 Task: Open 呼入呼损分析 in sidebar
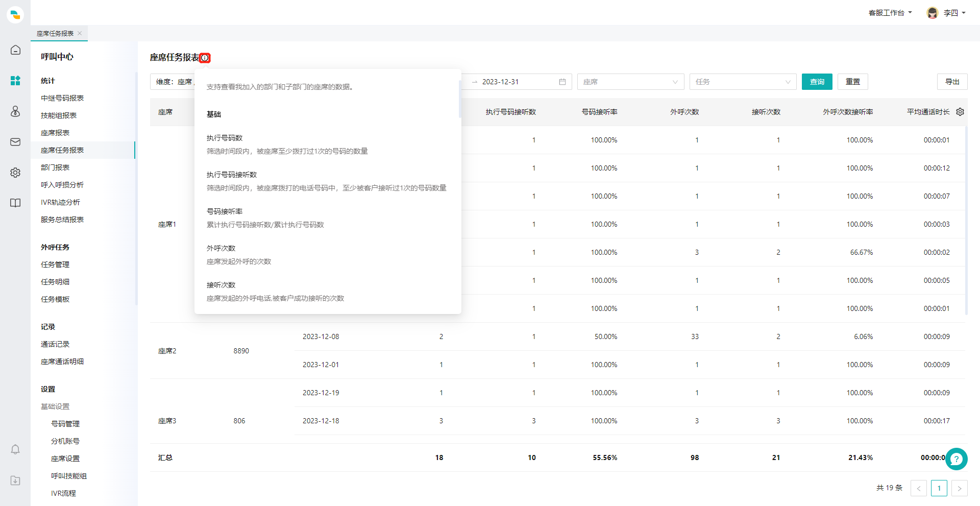click(62, 185)
